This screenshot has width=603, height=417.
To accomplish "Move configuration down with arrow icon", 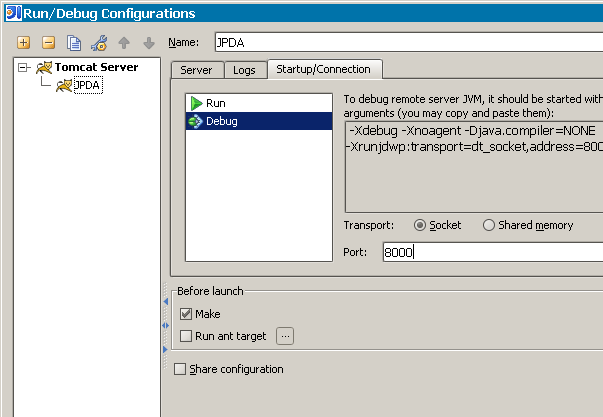I will pos(149,43).
